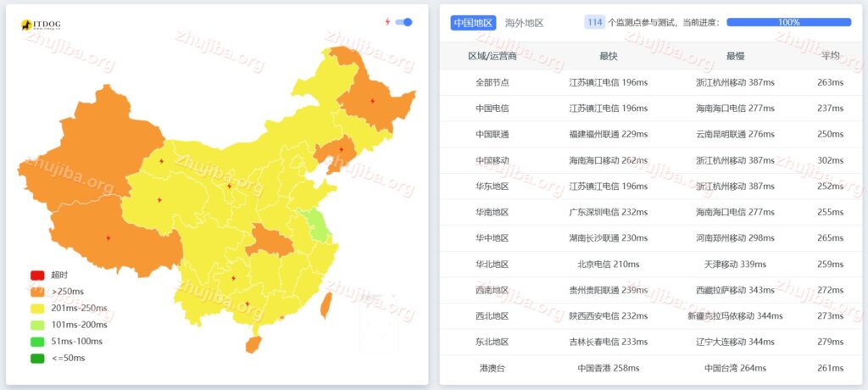The height and width of the screenshot is (390, 868).
Task: Click the lightning marker on Qinghai province
Action: click(x=159, y=200)
